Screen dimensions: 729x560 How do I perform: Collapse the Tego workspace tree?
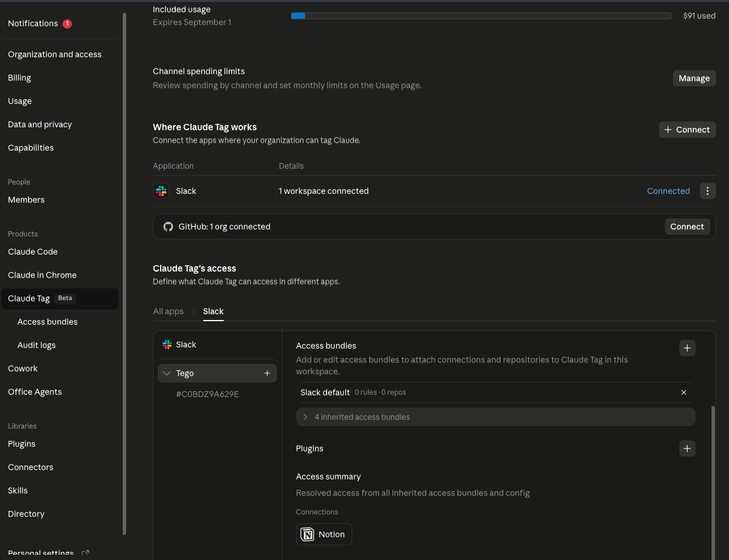(167, 373)
